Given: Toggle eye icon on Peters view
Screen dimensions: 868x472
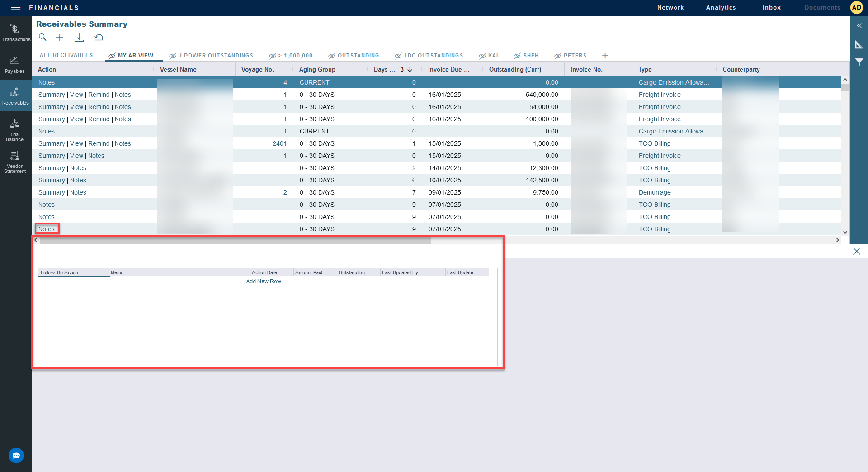Looking at the screenshot, I should tap(557, 56).
